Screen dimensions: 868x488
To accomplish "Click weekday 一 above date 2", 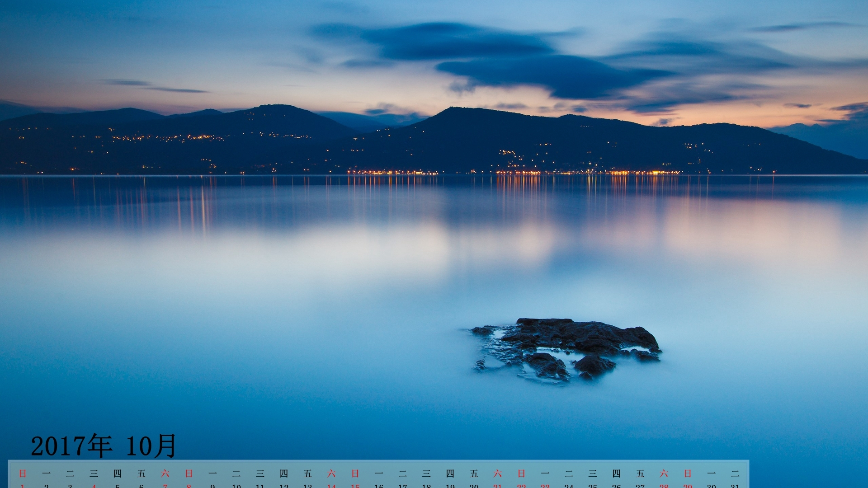I will [x=46, y=473].
